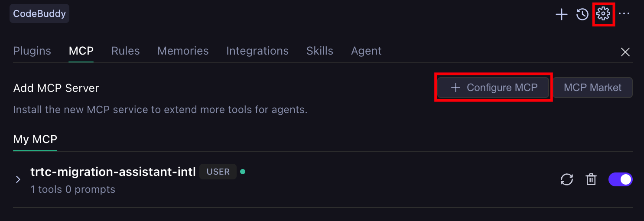Switch to the Integrations tab
644x221 pixels.
257,51
